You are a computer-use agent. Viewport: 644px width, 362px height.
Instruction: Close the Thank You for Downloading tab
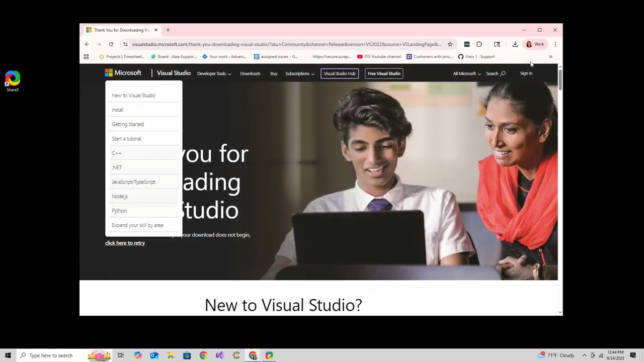pos(156,30)
